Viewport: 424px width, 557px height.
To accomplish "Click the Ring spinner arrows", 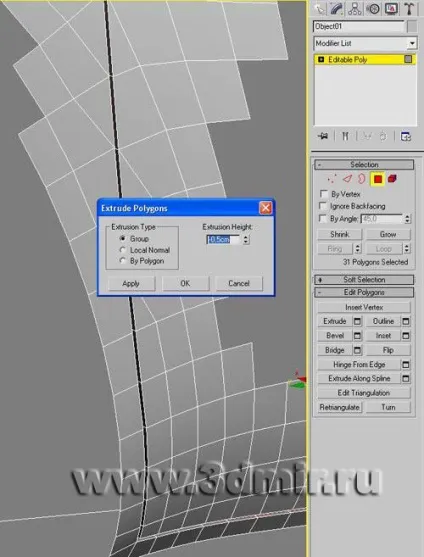I will pyautogui.click(x=358, y=249).
